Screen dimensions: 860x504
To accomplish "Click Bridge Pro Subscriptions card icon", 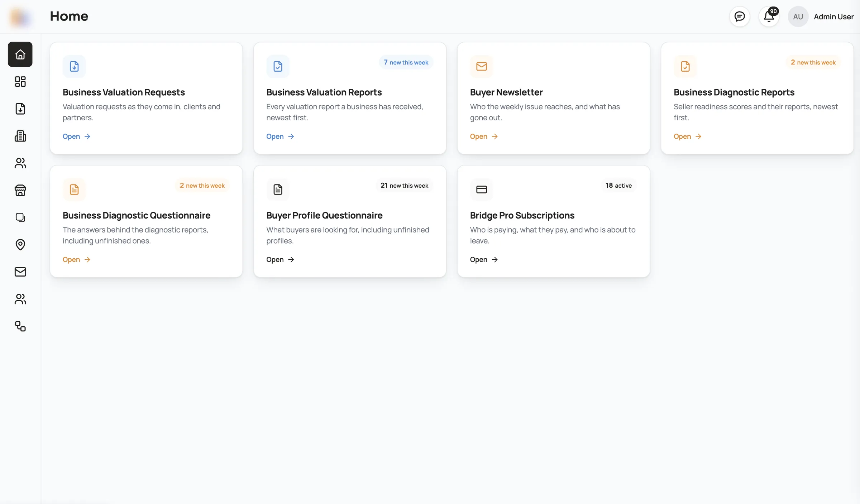I will click(x=482, y=189).
